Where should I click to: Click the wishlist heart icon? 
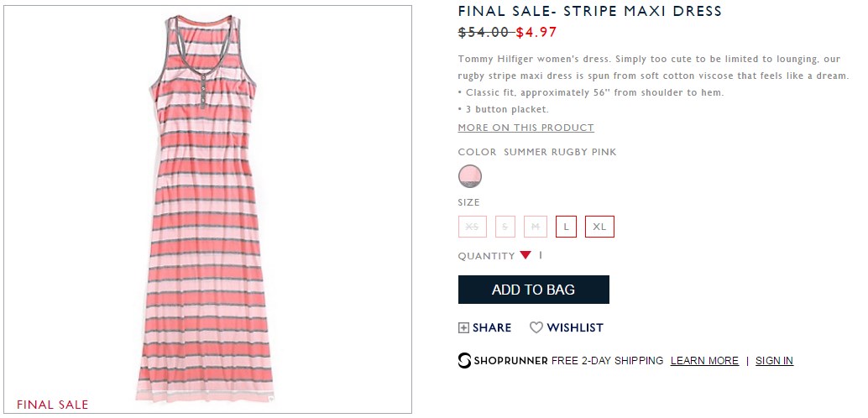point(536,327)
